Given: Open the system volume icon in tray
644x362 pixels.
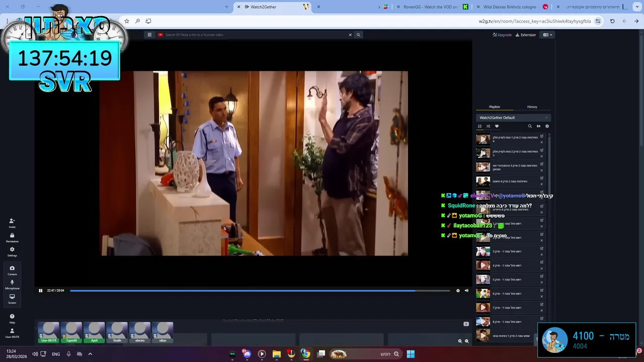Looking at the screenshot, I should pos(35,354).
